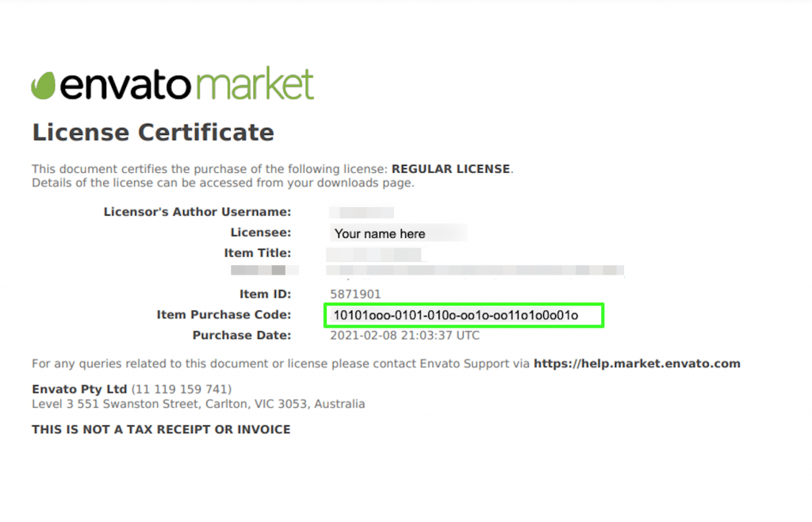812x522 pixels.
Task: Click the Envato leaf logo icon
Action: tap(43, 85)
